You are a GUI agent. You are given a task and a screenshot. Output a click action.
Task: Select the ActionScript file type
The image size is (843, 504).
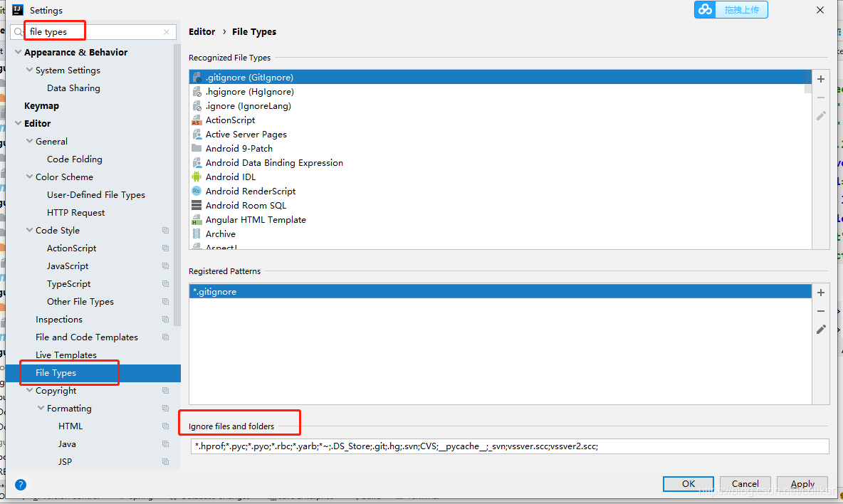(x=230, y=120)
